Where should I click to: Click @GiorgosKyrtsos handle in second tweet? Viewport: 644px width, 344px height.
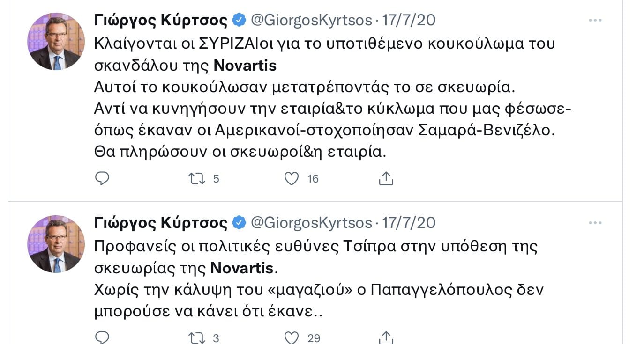point(312,223)
